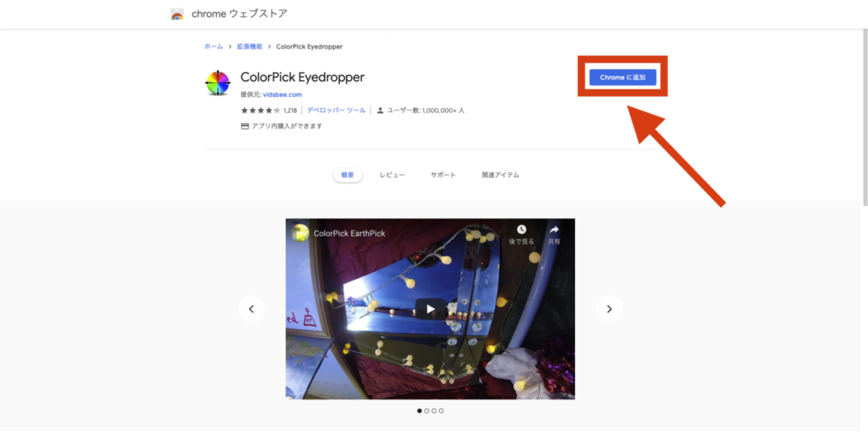The width and height of the screenshot is (868, 438).
Task: Click the share arrow icon on video
Action: click(554, 229)
